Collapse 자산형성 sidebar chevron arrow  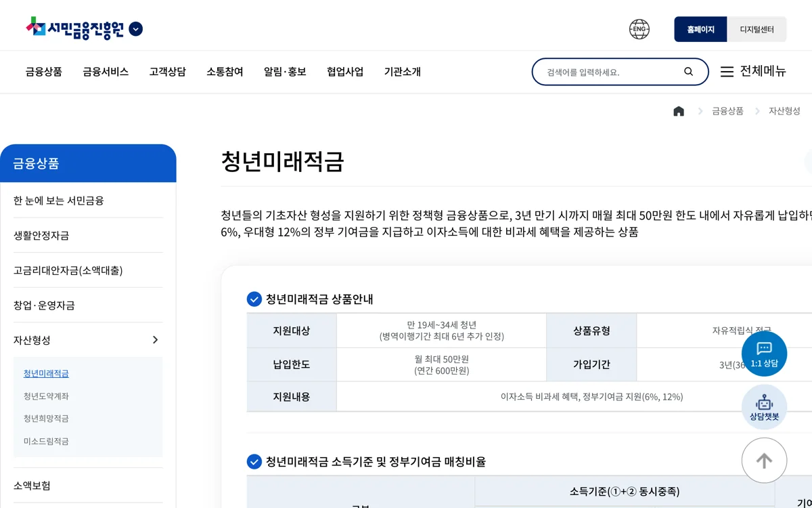point(155,340)
